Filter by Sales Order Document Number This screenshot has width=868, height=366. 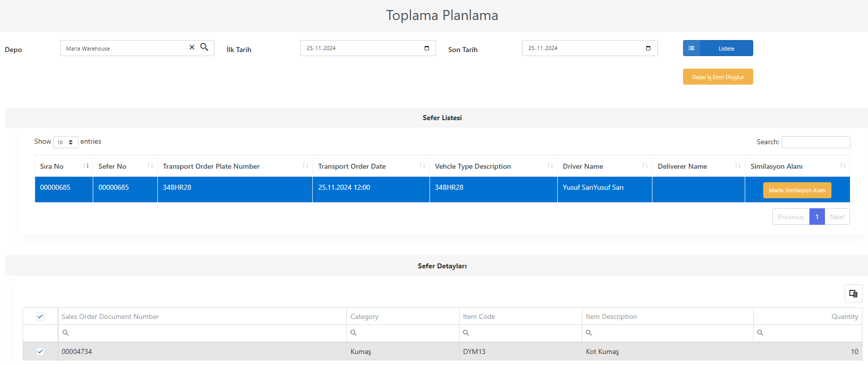pyautogui.click(x=202, y=333)
